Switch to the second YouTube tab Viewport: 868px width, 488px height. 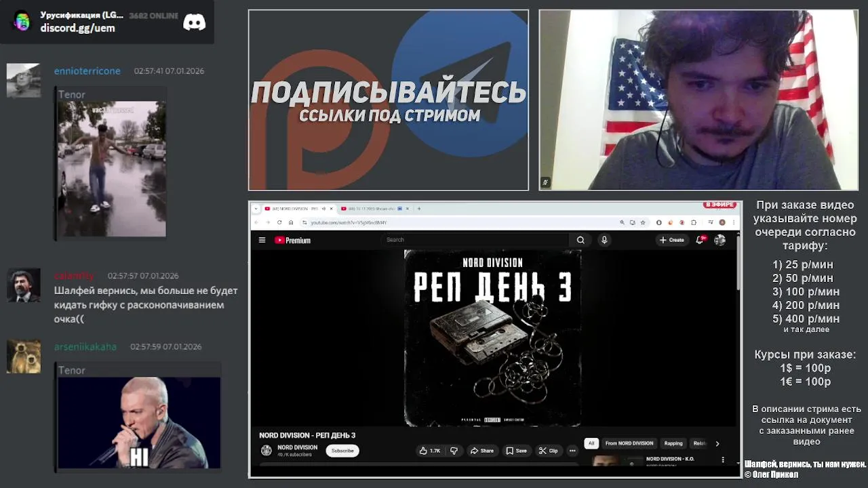(373, 209)
